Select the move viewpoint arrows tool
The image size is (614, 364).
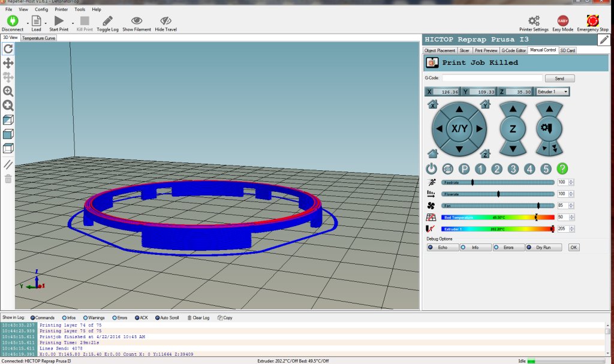pos(8,63)
